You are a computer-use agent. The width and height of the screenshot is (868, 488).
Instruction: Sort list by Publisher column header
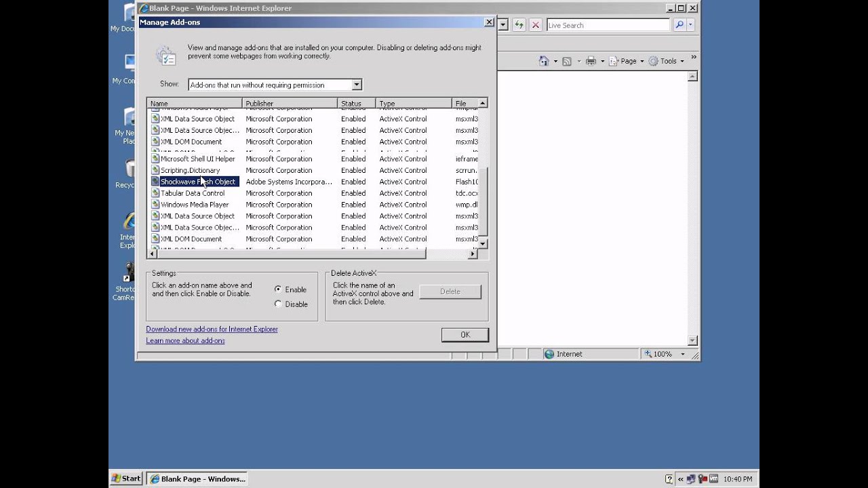pos(290,103)
